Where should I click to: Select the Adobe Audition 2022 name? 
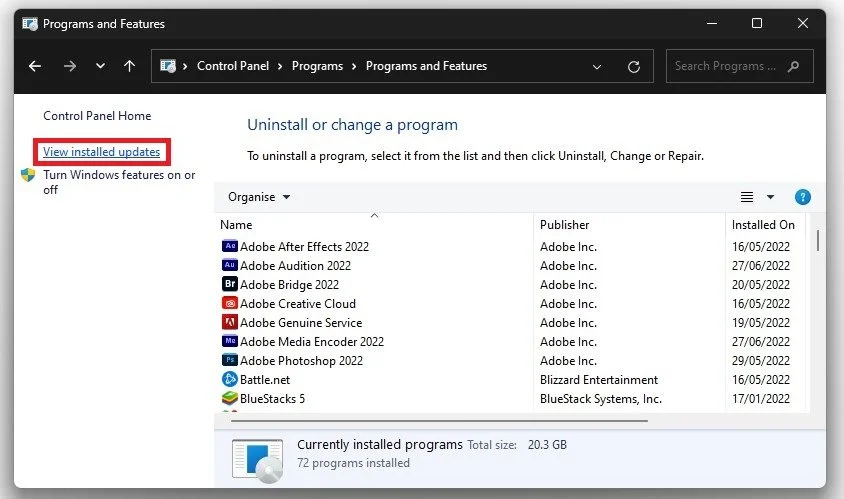click(x=295, y=266)
